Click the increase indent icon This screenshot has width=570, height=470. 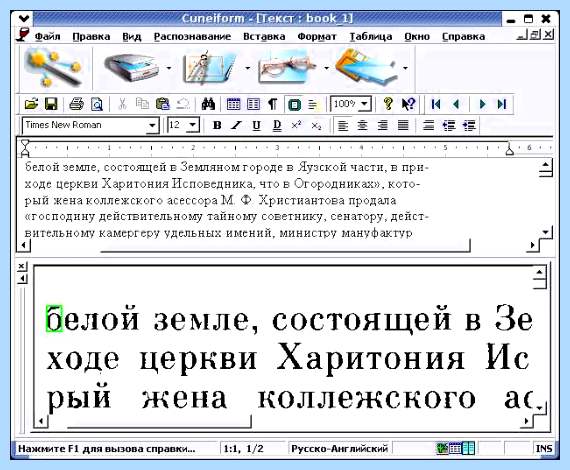point(469,125)
